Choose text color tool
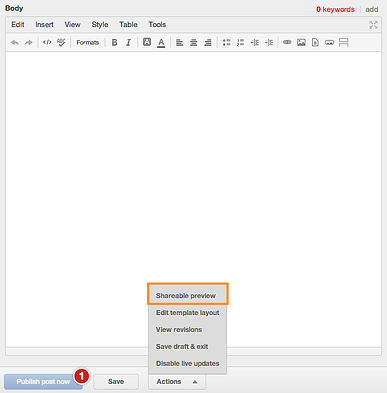 161,43
